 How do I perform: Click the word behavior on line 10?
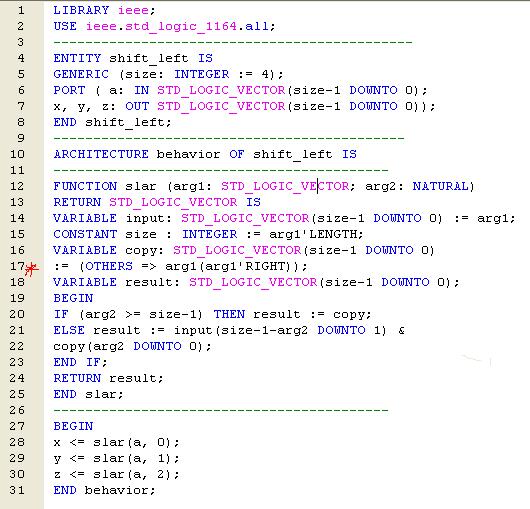(x=188, y=154)
